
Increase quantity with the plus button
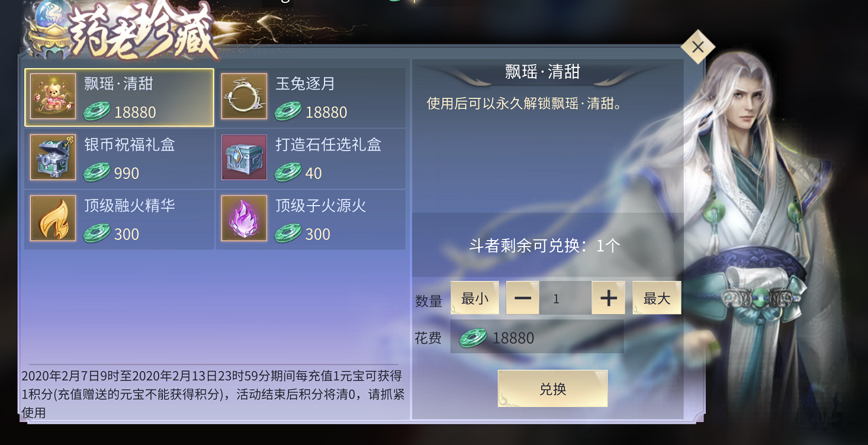pyautogui.click(x=608, y=298)
